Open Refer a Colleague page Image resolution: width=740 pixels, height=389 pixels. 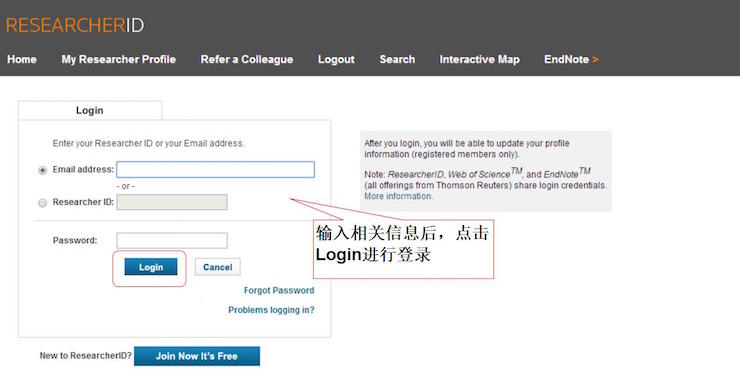(x=247, y=59)
